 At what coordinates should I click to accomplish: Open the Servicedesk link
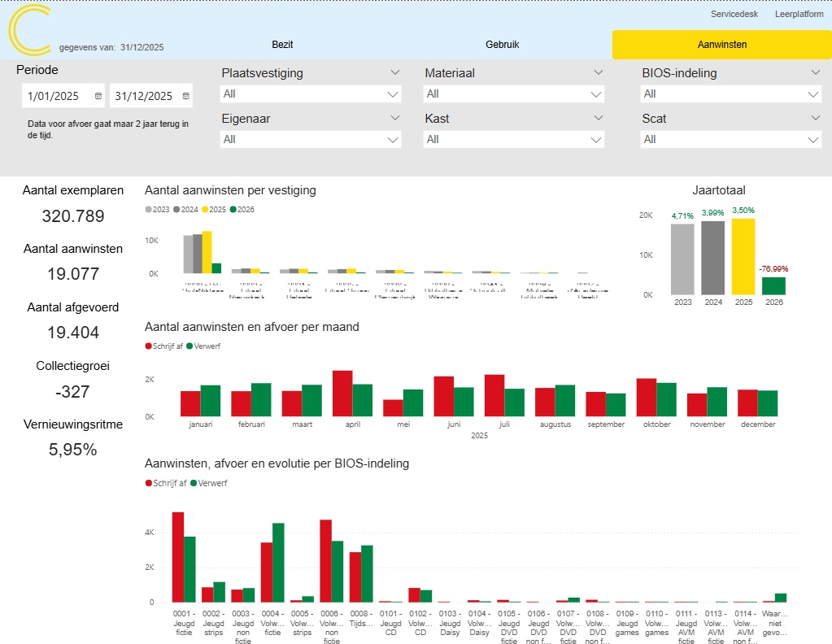(x=734, y=14)
